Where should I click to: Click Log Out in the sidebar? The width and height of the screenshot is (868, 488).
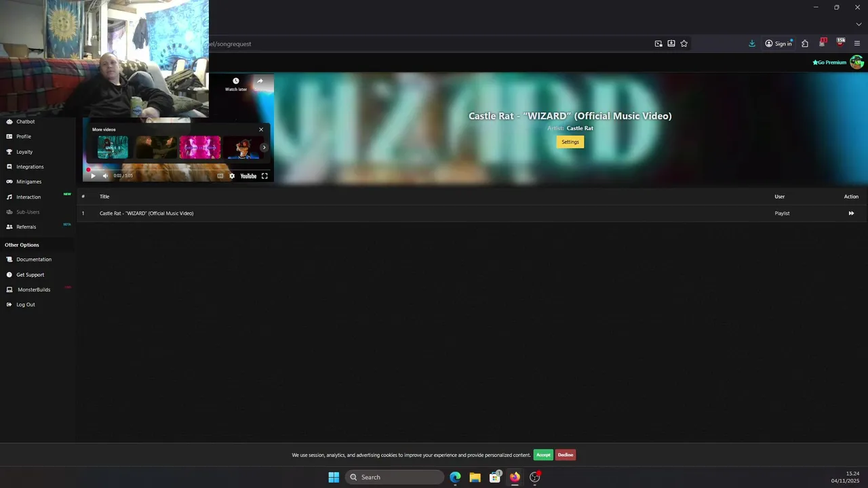25,304
